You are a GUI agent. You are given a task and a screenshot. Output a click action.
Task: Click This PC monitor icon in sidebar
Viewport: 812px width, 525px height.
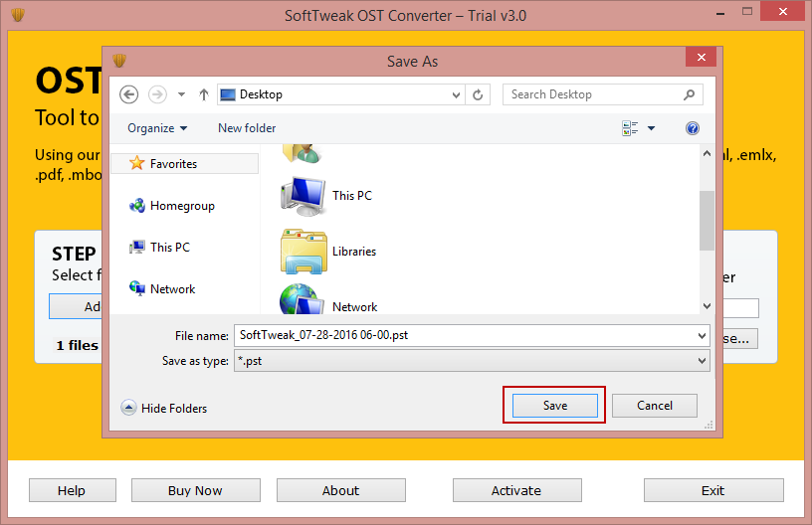click(137, 248)
